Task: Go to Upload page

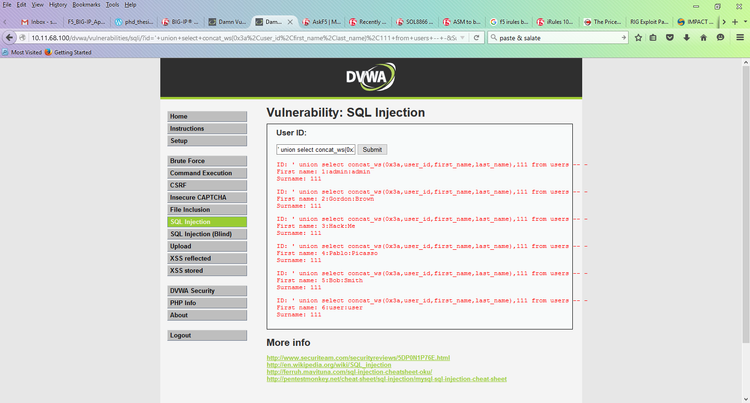Action: pos(207,246)
